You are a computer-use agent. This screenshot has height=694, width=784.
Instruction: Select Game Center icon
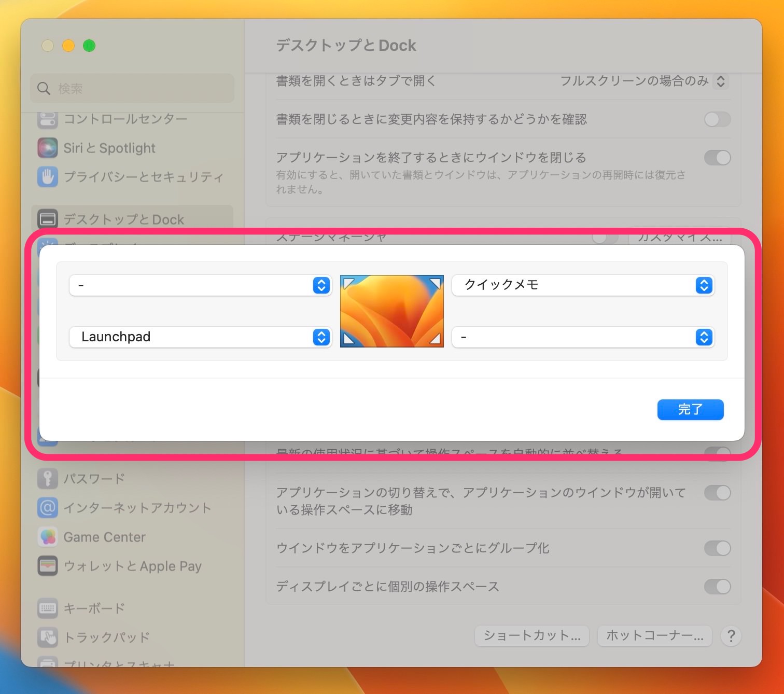(x=47, y=537)
